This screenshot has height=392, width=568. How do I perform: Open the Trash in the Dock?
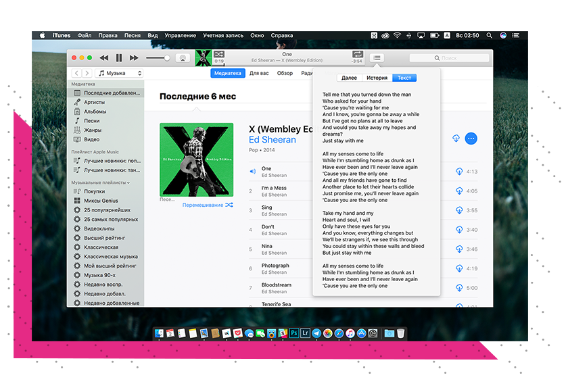point(400,333)
